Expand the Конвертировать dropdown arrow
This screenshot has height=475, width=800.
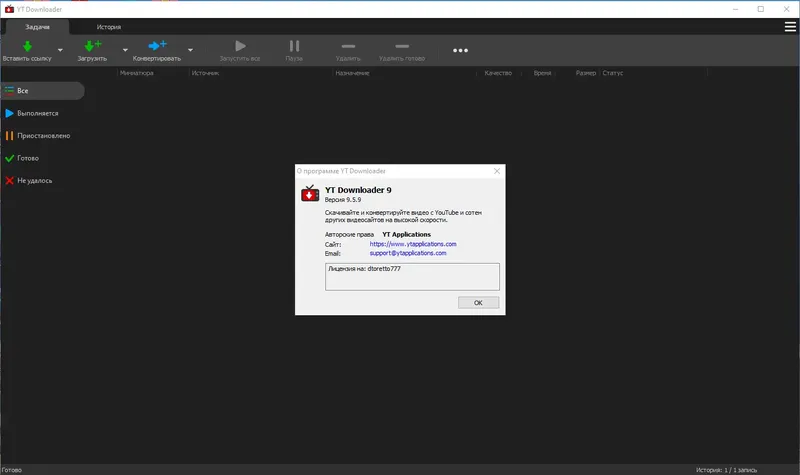[x=190, y=50]
